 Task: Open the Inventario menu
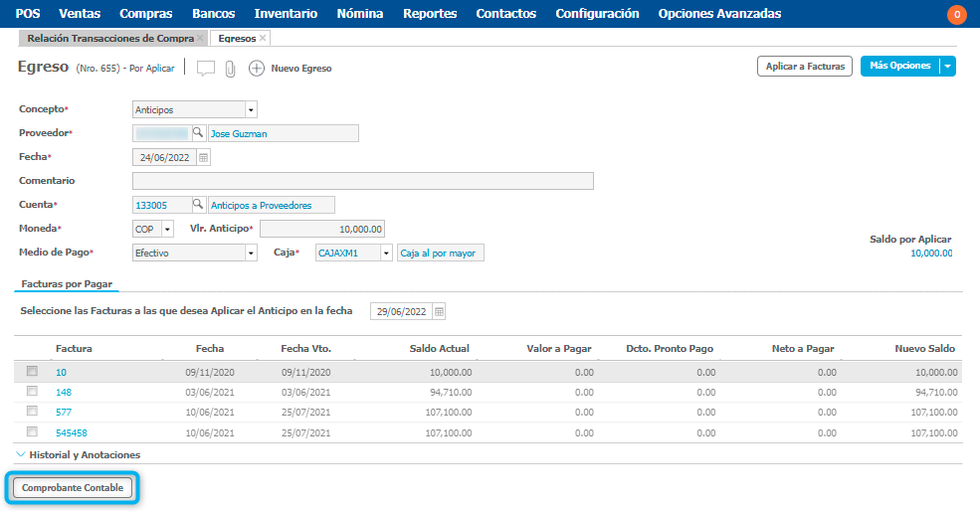286,14
